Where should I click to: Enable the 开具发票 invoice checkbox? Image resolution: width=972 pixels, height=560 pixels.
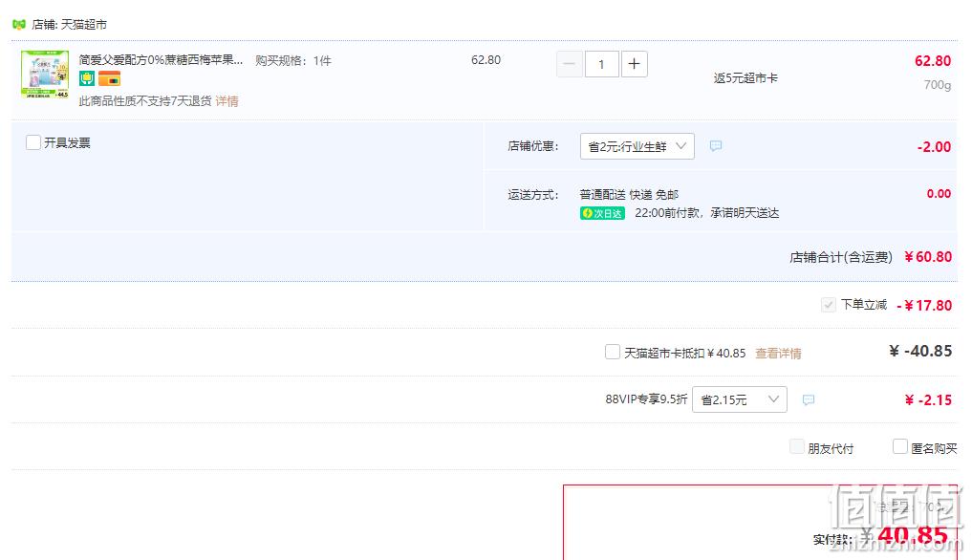[33, 142]
